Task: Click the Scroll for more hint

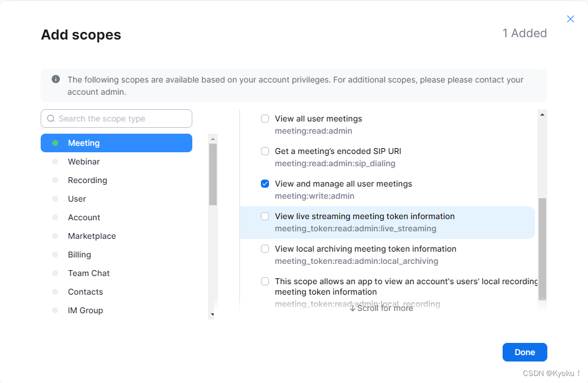Action: click(381, 308)
